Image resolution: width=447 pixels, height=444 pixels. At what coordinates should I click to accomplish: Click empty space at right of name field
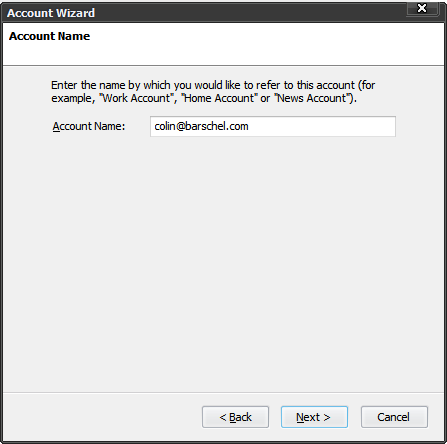point(322,126)
